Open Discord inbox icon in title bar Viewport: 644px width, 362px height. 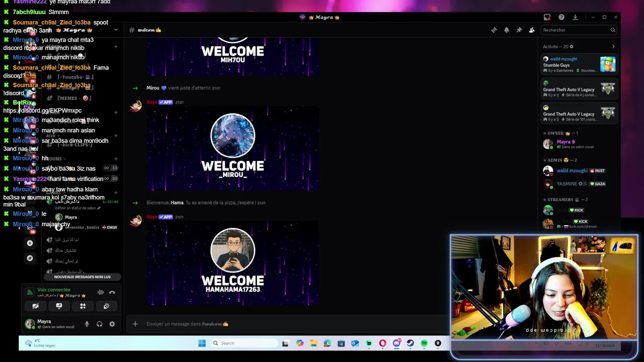[547, 17]
